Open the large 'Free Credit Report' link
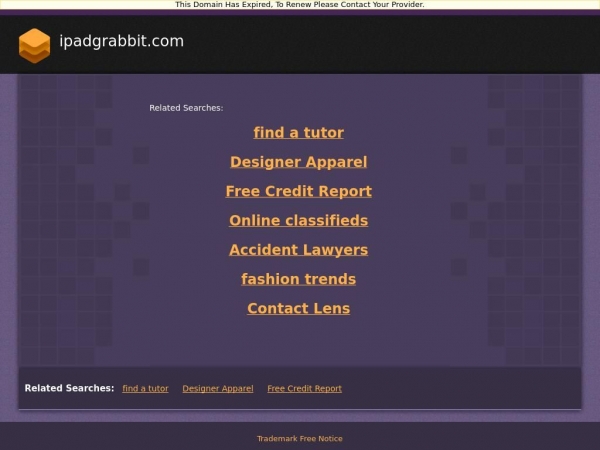 [x=298, y=191]
